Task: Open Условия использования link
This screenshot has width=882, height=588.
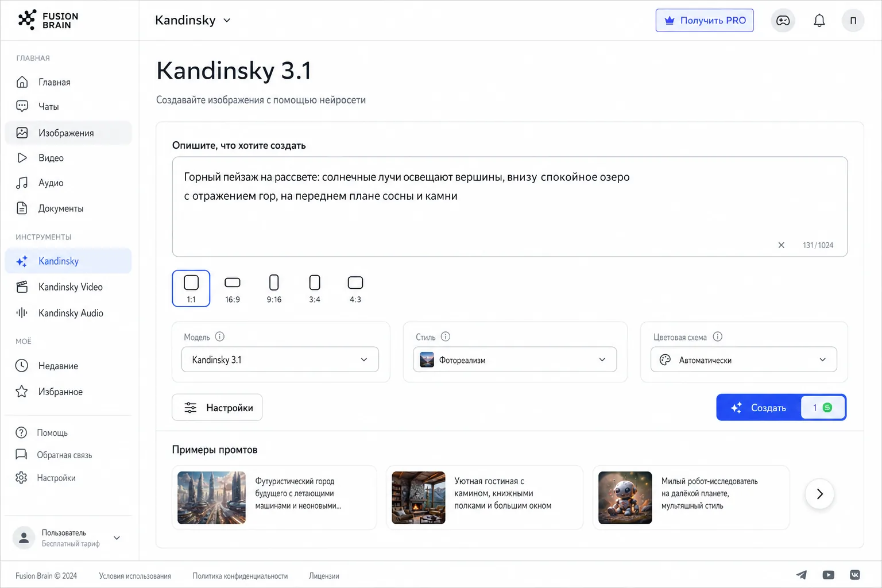Action: pos(135,576)
